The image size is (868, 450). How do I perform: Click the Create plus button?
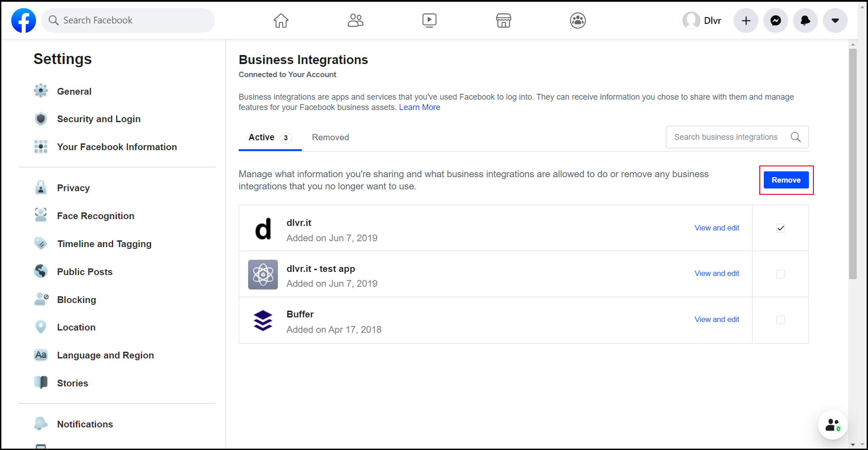click(x=746, y=20)
